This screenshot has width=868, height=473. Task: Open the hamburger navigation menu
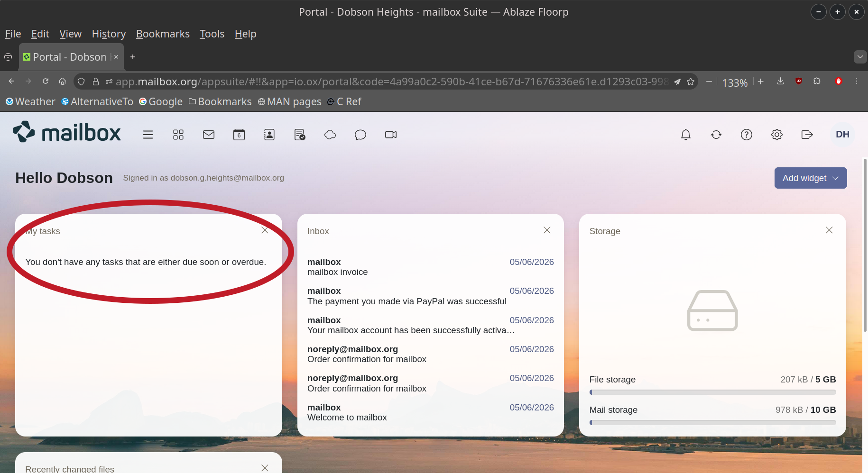[148, 135]
